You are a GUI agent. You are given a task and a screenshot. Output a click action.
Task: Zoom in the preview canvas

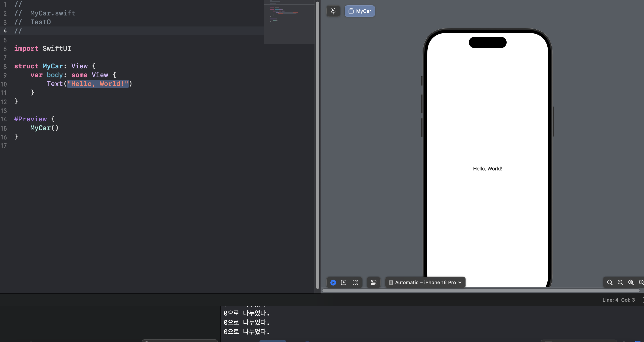tap(641, 282)
